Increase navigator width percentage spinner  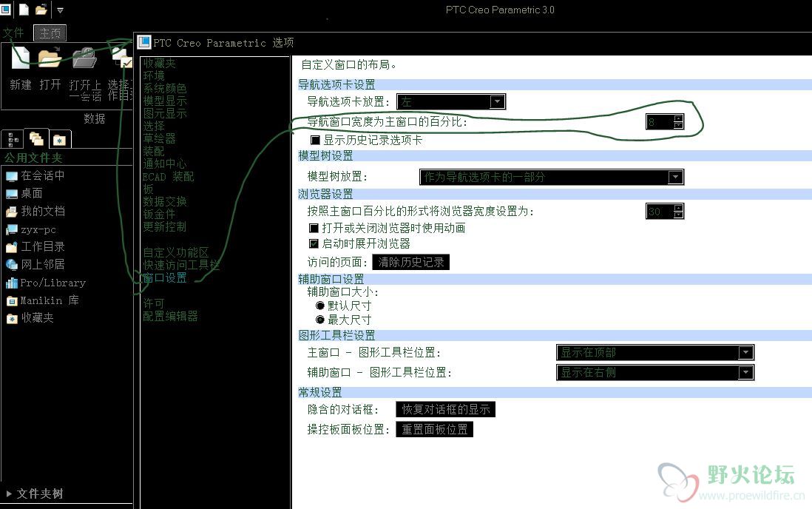tap(678, 118)
